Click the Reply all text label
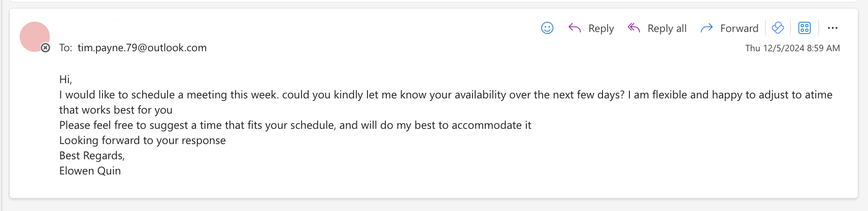This screenshot has width=868, height=211. click(x=667, y=28)
